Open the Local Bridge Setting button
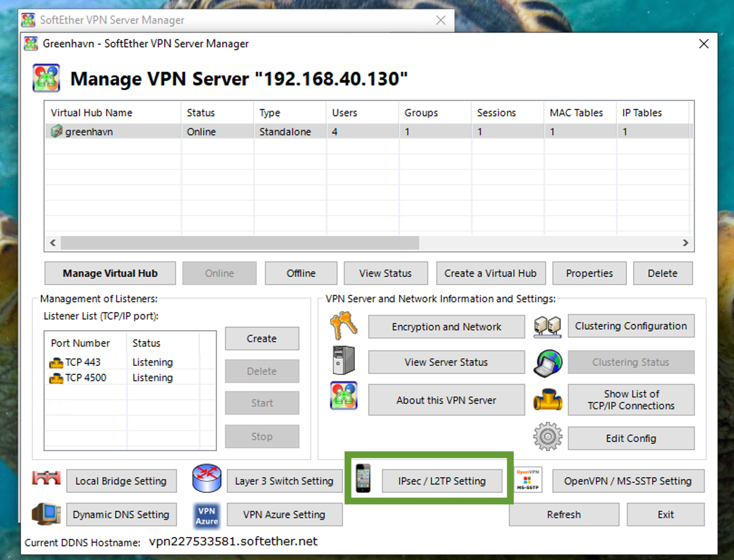This screenshot has height=560, width=734. (x=121, y=481)
